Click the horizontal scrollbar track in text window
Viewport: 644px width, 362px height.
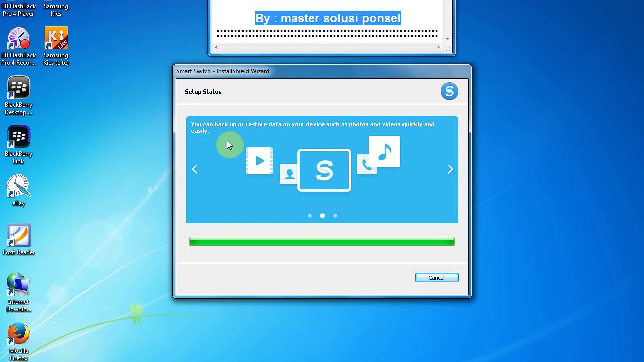tap(327, 47)
